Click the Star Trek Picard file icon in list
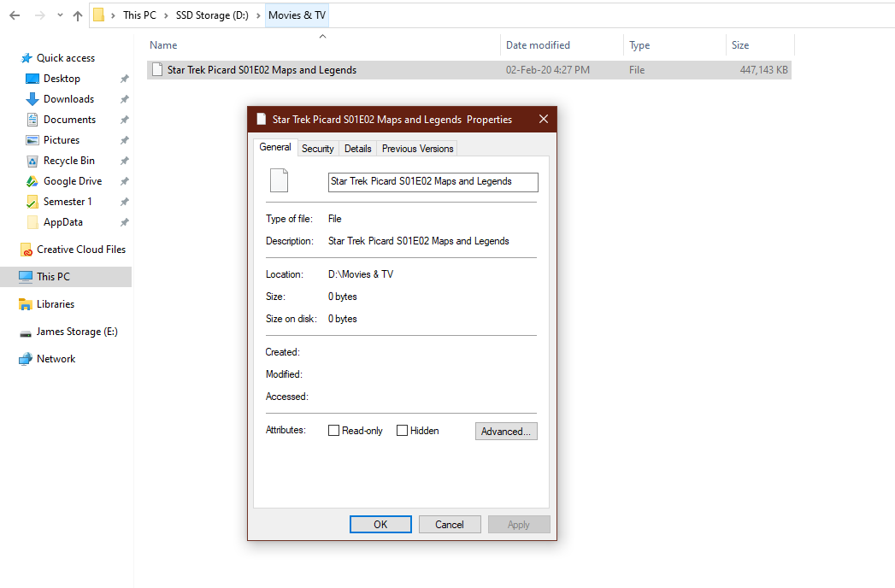The width and height of the screenshot is (895, 588). tap(157, 69)
